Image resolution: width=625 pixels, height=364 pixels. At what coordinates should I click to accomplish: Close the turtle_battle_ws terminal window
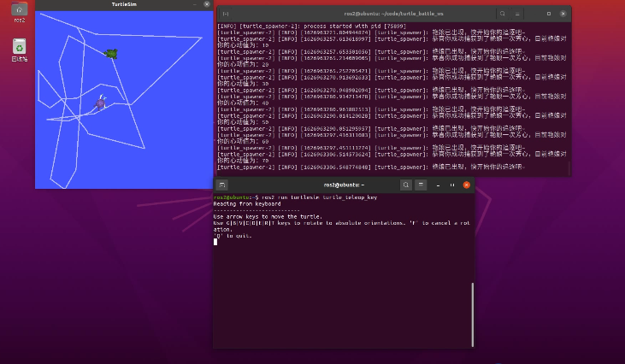pyautogui.click(x=563, y=14)
